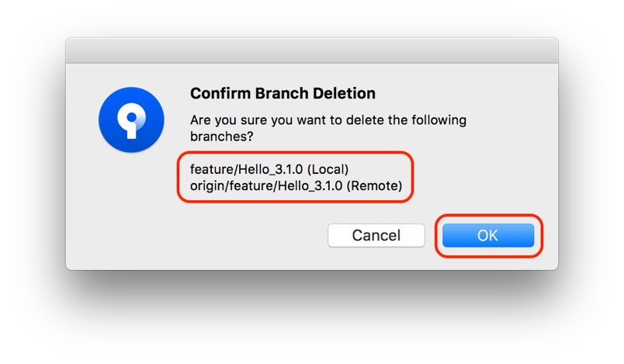This screenshot has height=364, width=624.
Task: Click the word 'Deletion' in the heading
Action: 344,93
